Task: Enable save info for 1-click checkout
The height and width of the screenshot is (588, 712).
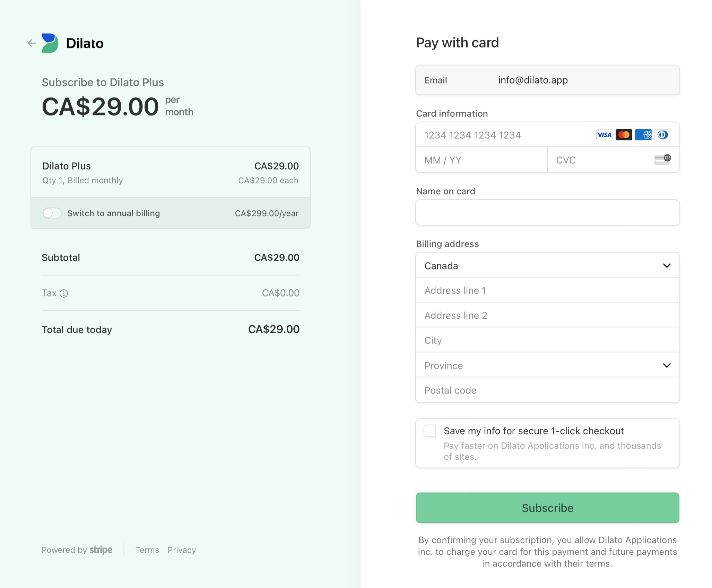Action: [430, 430]
